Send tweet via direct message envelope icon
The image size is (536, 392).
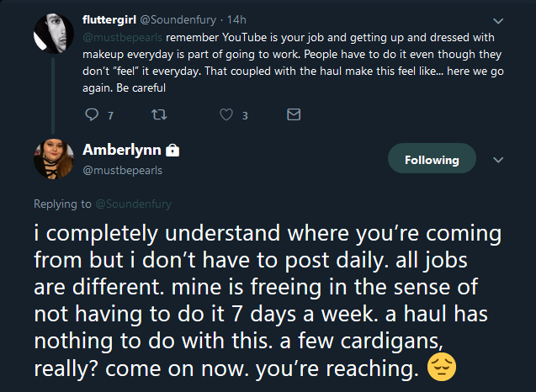294,114
